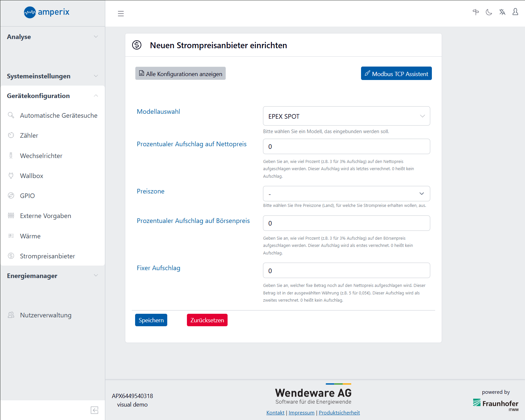Screen dimensions: 525x420
Task: Open the language translation icon
Action: tap(502, 12)
